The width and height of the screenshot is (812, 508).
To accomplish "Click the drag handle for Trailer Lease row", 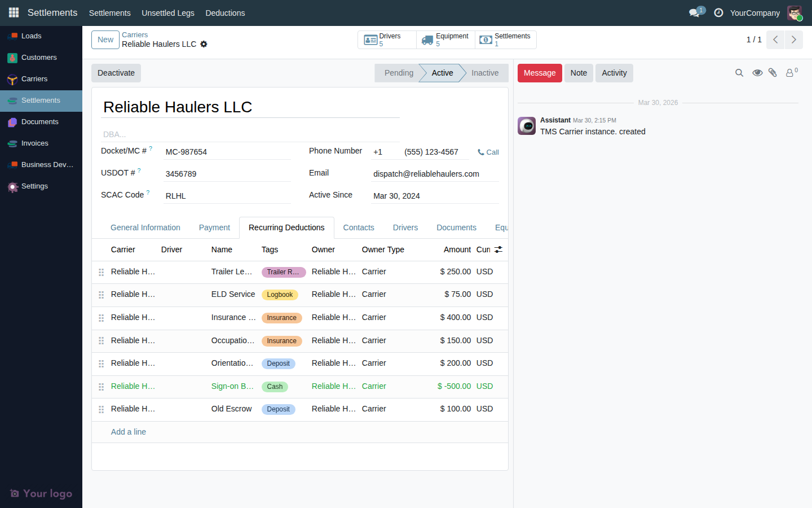I will click(101, 272).
